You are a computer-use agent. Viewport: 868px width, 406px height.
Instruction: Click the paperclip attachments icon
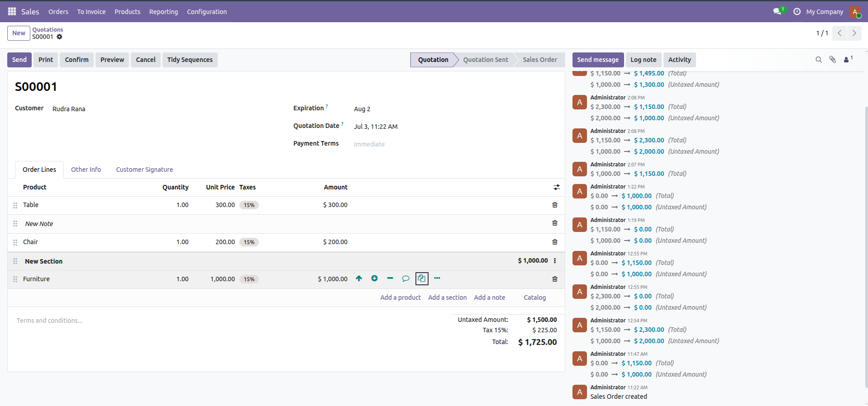pos(832,60)
